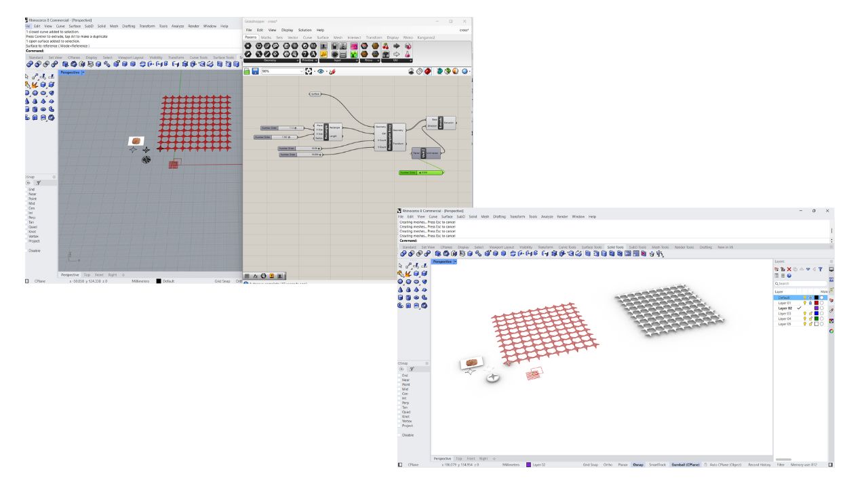Enable the End osnap checkbox in right Rhino window

click(399, 375)
